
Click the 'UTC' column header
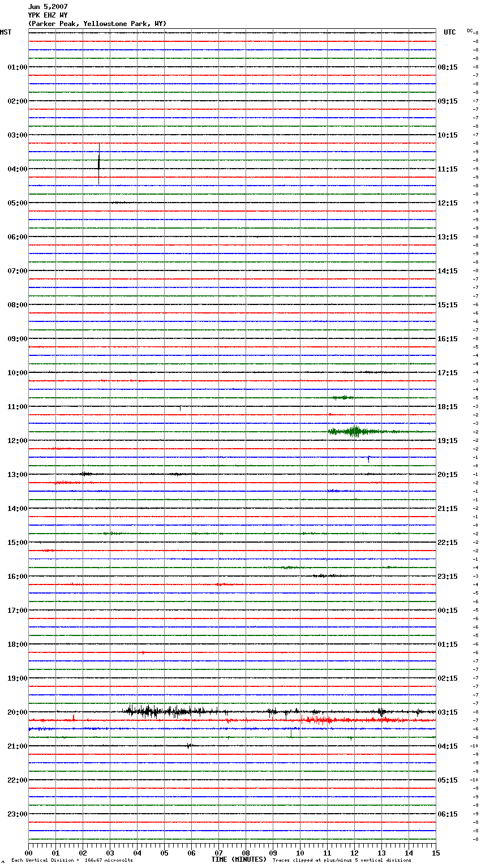point(450,32)
